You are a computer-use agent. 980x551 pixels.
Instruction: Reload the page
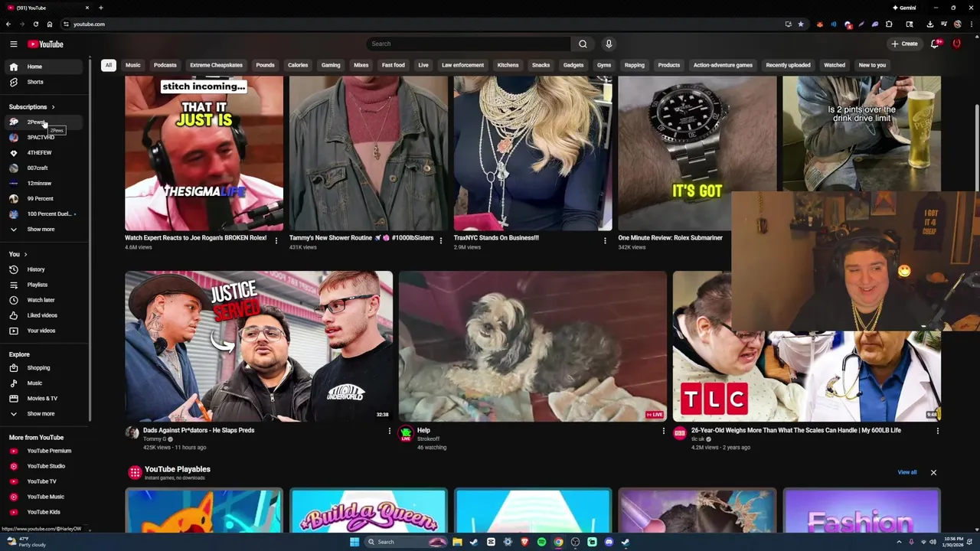pyautogui.click(x=35, y=24)
